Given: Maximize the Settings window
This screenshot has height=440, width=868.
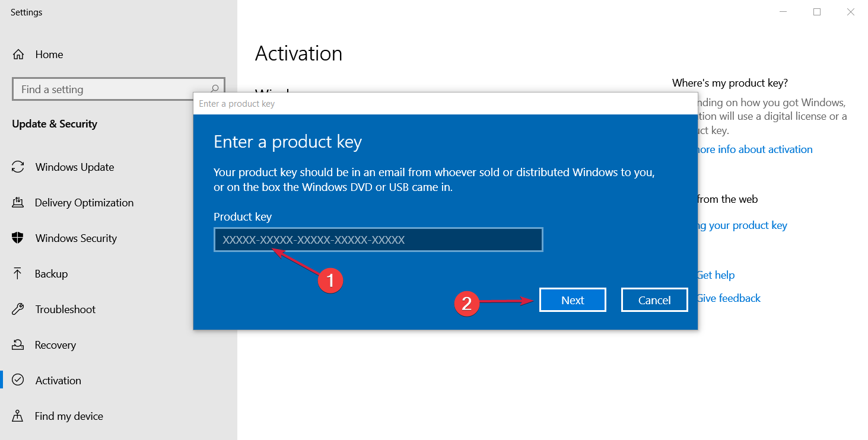Looking at the screenshot, I should pyautogui.click(x=817, y=12).
